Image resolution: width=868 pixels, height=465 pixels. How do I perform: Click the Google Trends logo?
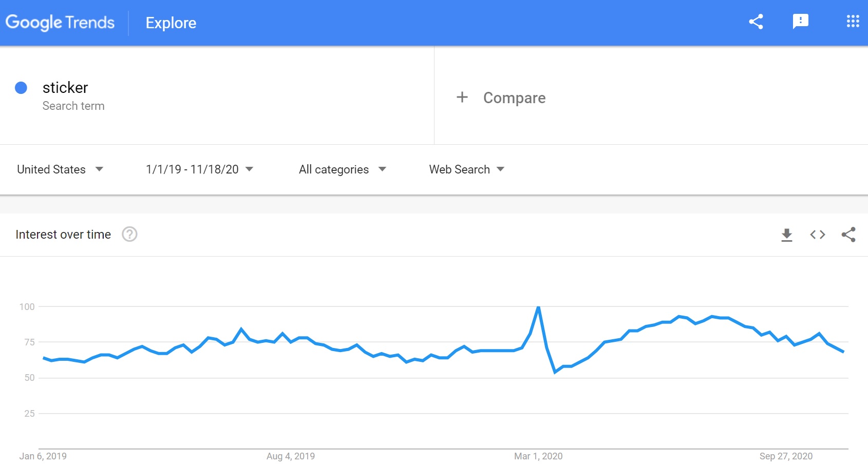click(60, 23)
